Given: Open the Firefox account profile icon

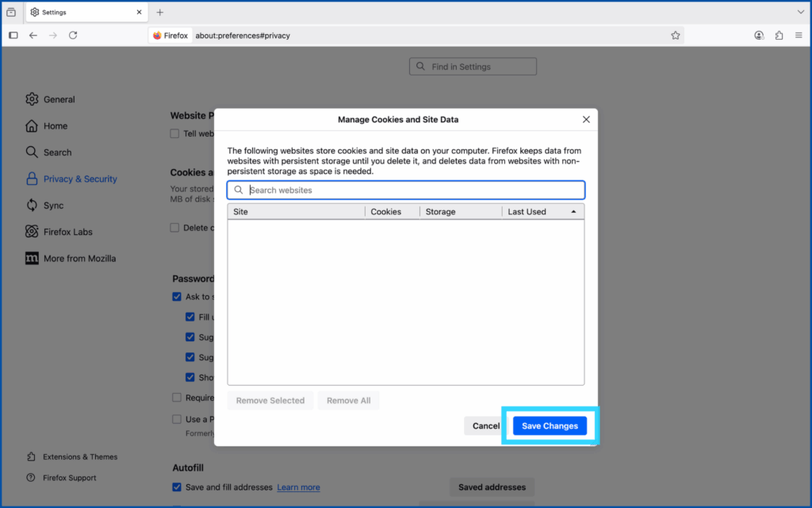Looking at the screenshot, I should coord(759,35).
